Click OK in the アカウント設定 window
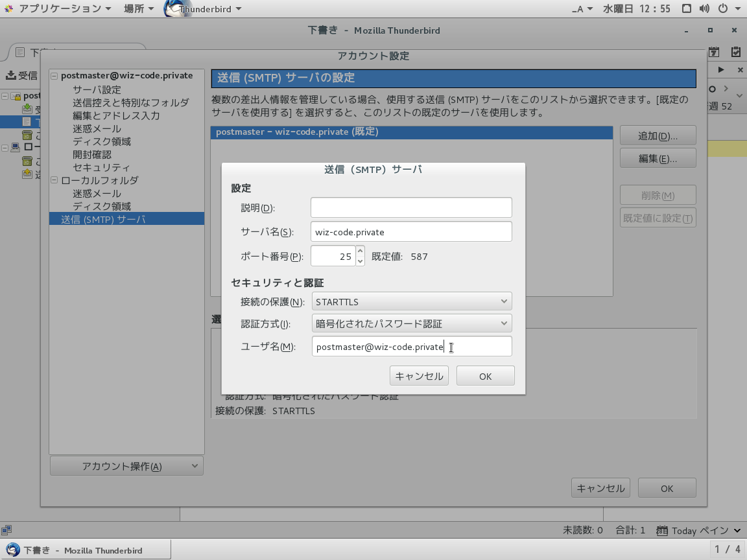 coord(667,488)
